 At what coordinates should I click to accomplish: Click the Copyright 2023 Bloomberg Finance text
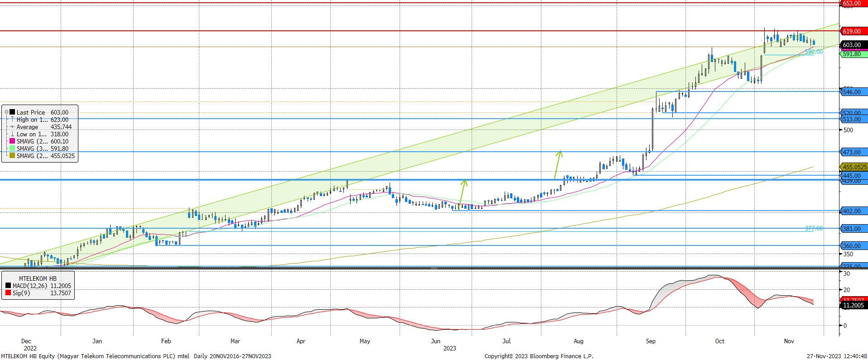539,356
